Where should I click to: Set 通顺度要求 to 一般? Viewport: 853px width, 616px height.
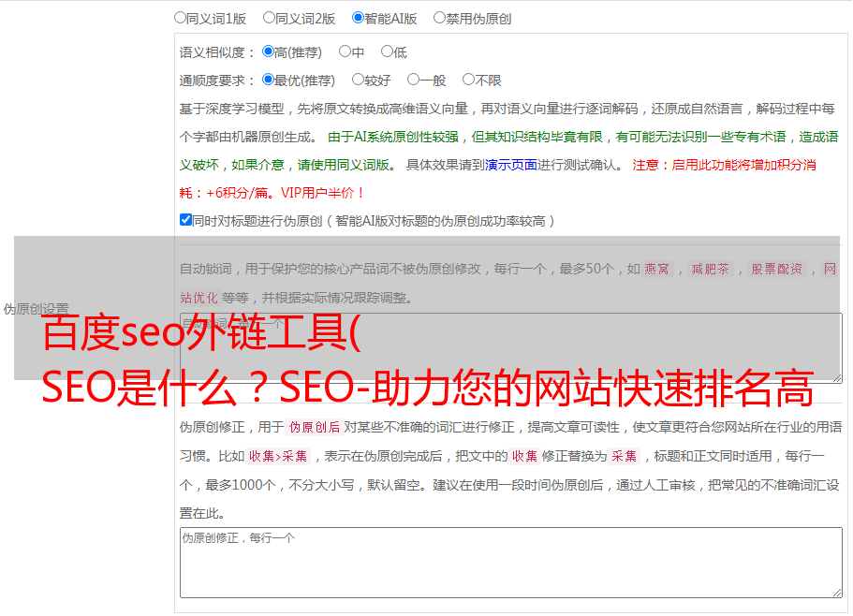414,80
